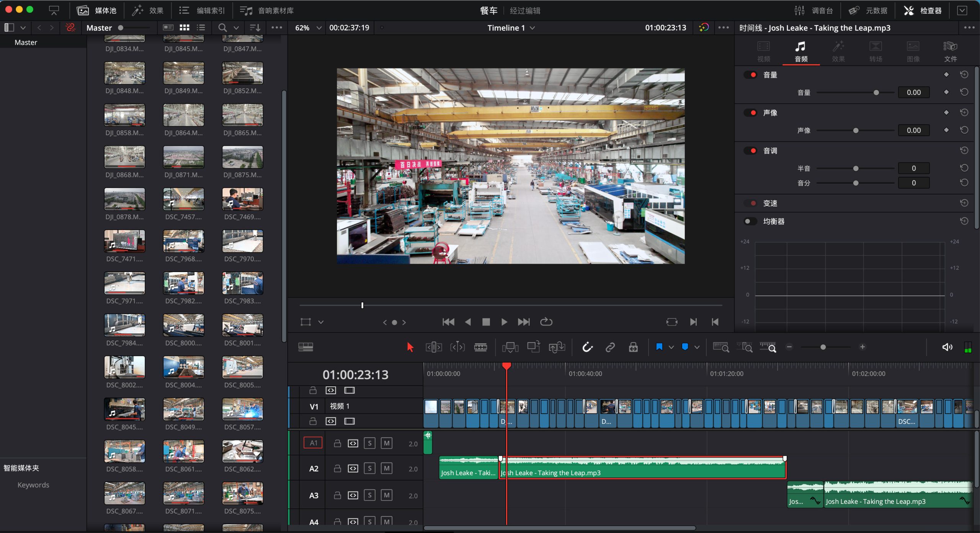The height and width of the screenshot is (533, 980).
Task: Enable the 变速 speed change toggle
Action: tap(750, 203)
